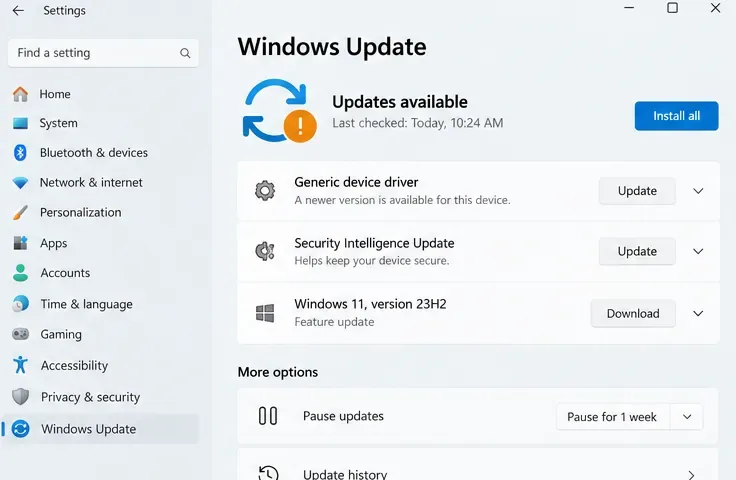The image size is (736, 480).
Task: Expand Security Intelligence Update details
Action: pyautogui.click(x=698, y=251)
